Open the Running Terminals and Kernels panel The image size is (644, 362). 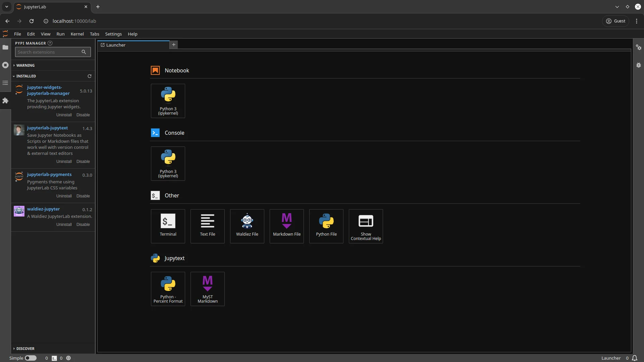tap(5, 65)
